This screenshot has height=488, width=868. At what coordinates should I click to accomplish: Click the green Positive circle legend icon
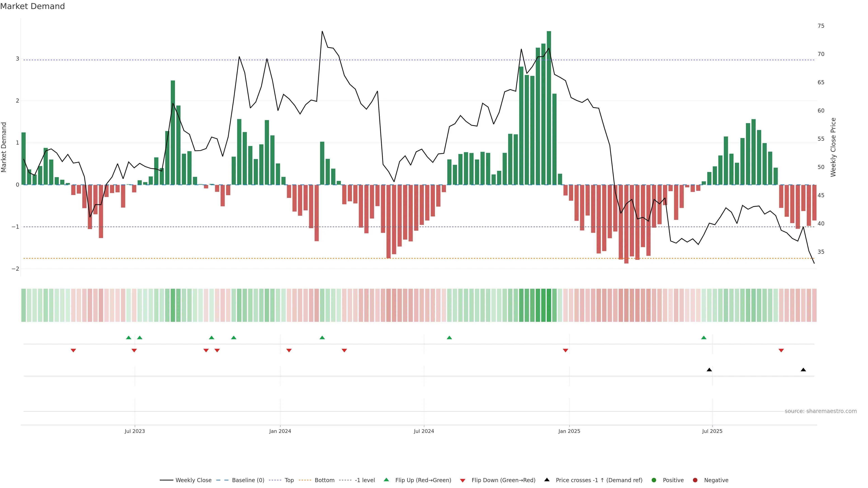point(654,480)
